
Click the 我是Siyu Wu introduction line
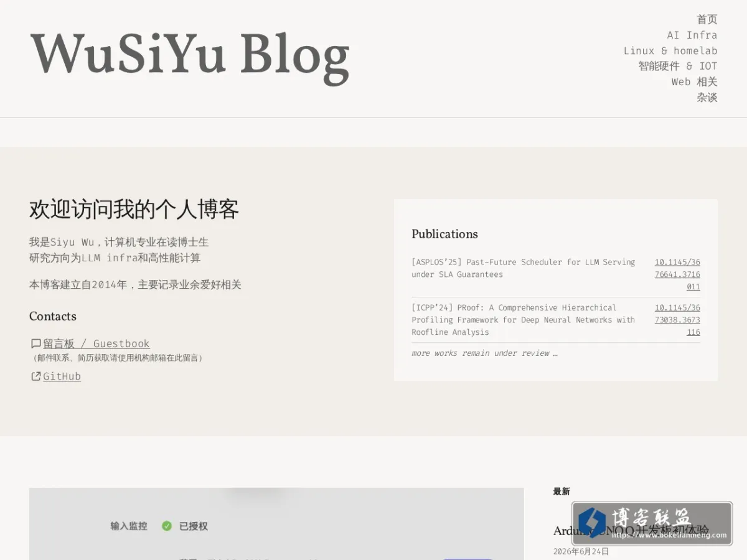tap(119, 242)
